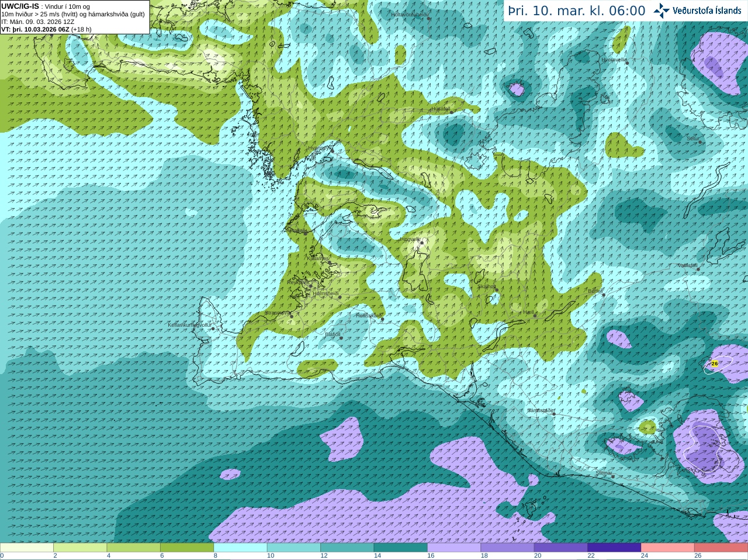This screenshot has height=560, width=748.
Task: Click the yellow 26 gust label
Action: [x=714, y=363]
